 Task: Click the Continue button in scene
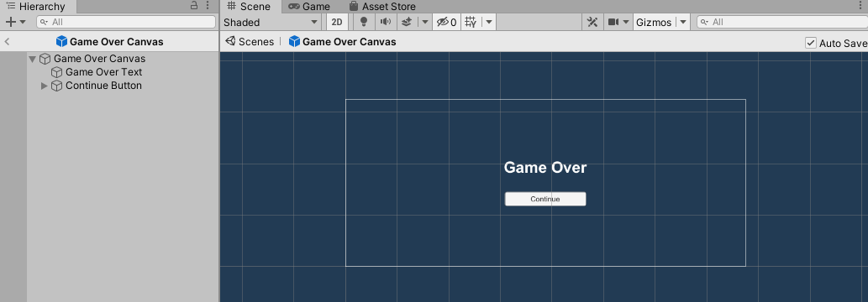pos(545,199)
